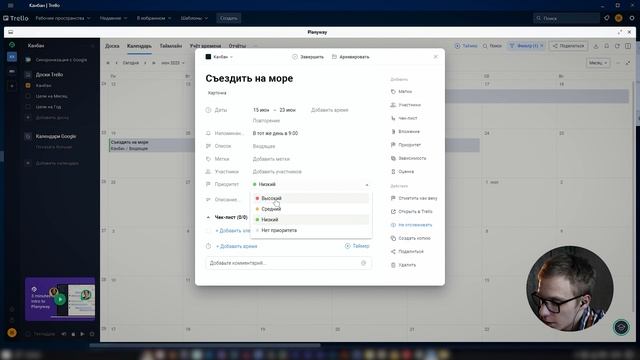Click the Отметить как веху action
Image resolution: width=640 pixels, height=360 pixels.
point(414,198)
